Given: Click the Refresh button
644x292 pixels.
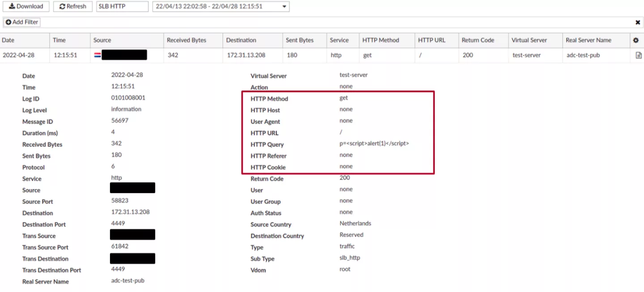Looking at the screenshot, I should tap(73, 6).
